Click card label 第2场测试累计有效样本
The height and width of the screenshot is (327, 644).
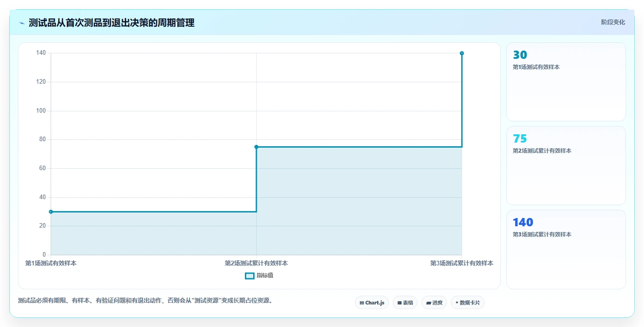click(x=542, y=151)
